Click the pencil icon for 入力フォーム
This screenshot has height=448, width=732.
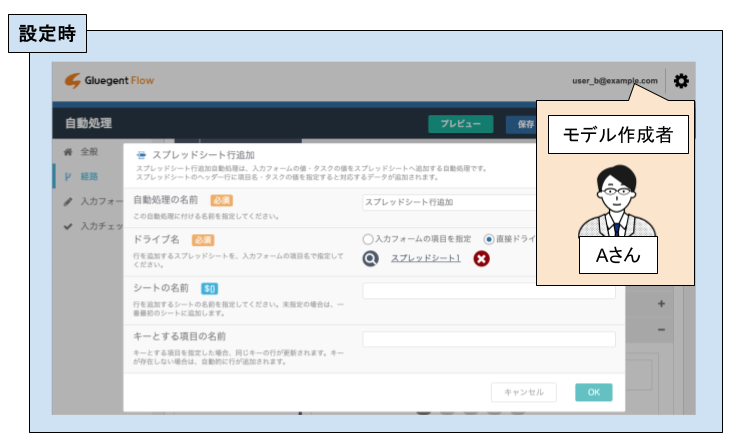coord(68,201)
